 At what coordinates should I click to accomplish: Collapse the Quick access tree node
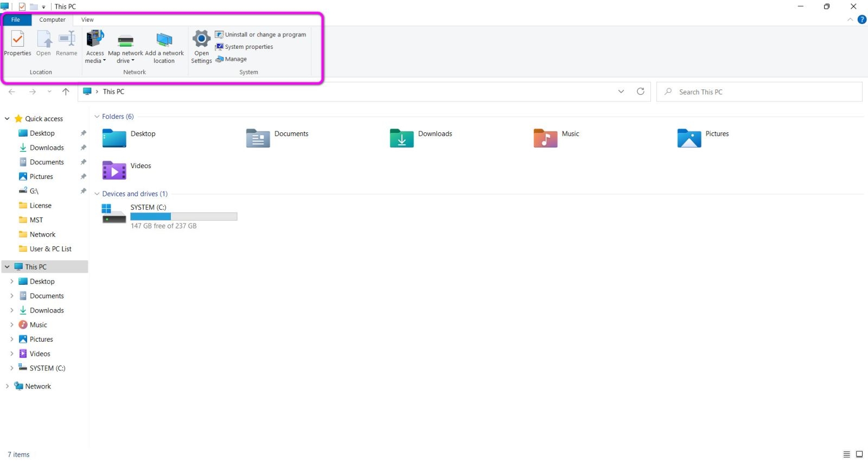tap(7, 119)
